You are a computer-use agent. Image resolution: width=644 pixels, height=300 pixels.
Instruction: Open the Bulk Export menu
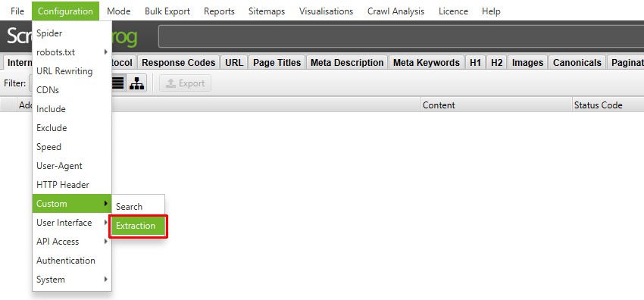[167, 11]
